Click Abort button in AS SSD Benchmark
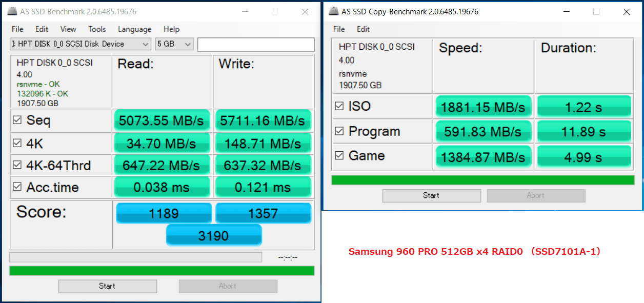644x303 pixels. (x=228, y=286)
